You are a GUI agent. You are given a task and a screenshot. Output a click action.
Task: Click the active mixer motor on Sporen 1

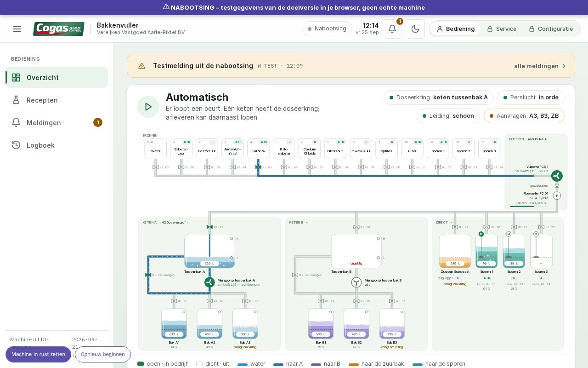click(x=481, y=234)
